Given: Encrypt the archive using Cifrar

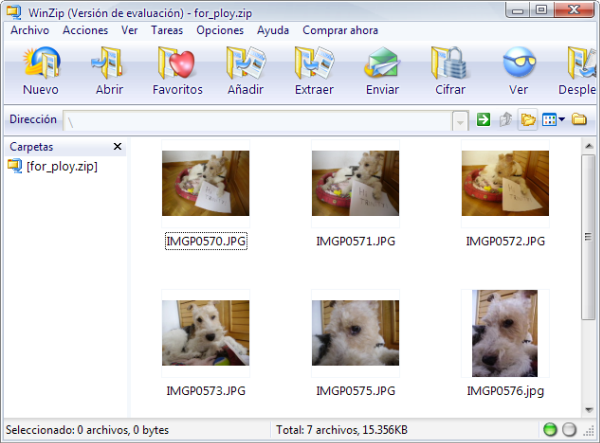Looking at the screenshot, I should [x=450, y=70].
